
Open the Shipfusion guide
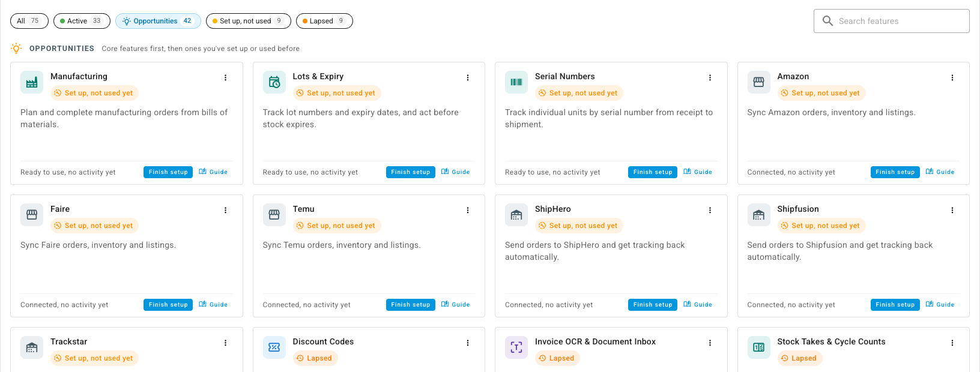click(x=940, y=305)
